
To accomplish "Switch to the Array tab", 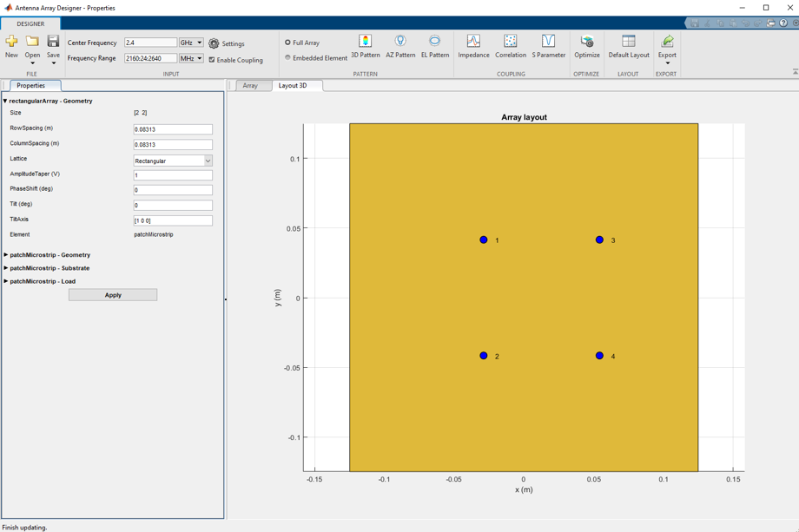I will [250, 86].
